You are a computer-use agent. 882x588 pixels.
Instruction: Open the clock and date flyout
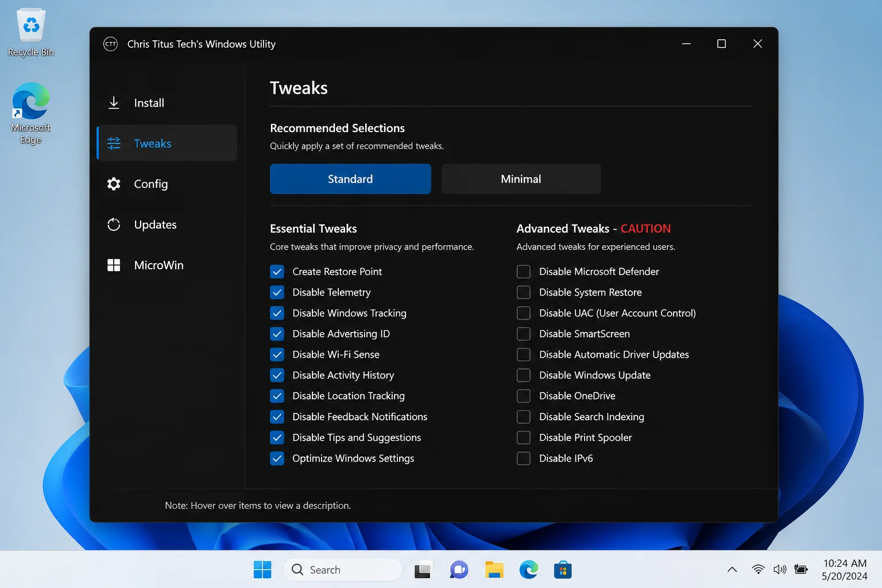pos(845,570)
